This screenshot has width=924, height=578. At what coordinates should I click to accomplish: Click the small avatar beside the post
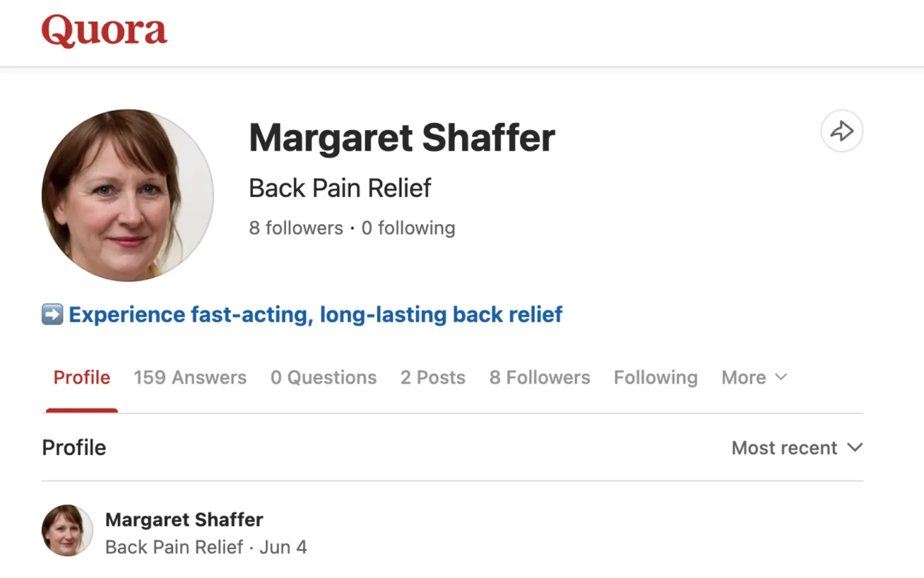(67, 530)
